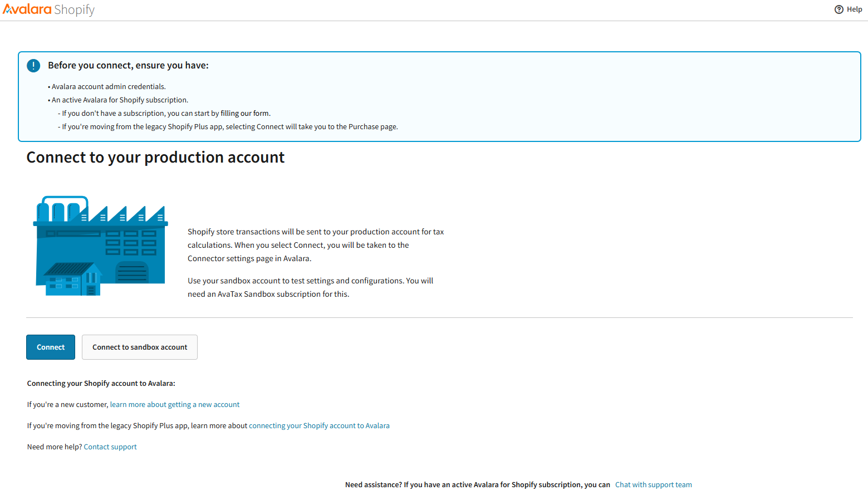Open 'connecting your Shopify account to Avalara' link

[319, 426]
